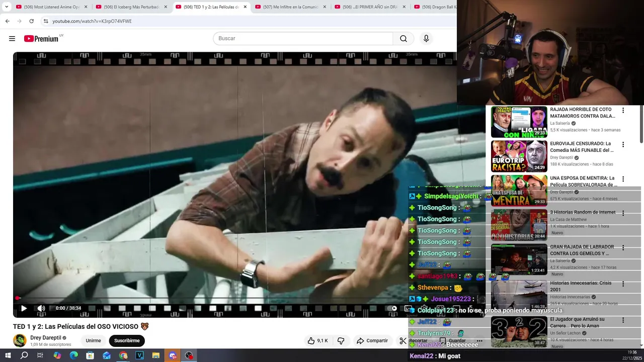Open File Explorer from the taskbar

pos(156,355)
